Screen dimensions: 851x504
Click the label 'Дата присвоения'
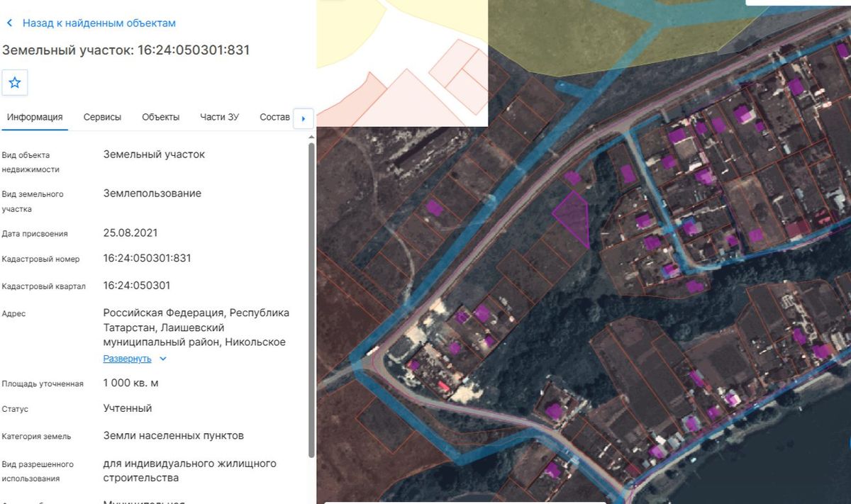[35, 233]
